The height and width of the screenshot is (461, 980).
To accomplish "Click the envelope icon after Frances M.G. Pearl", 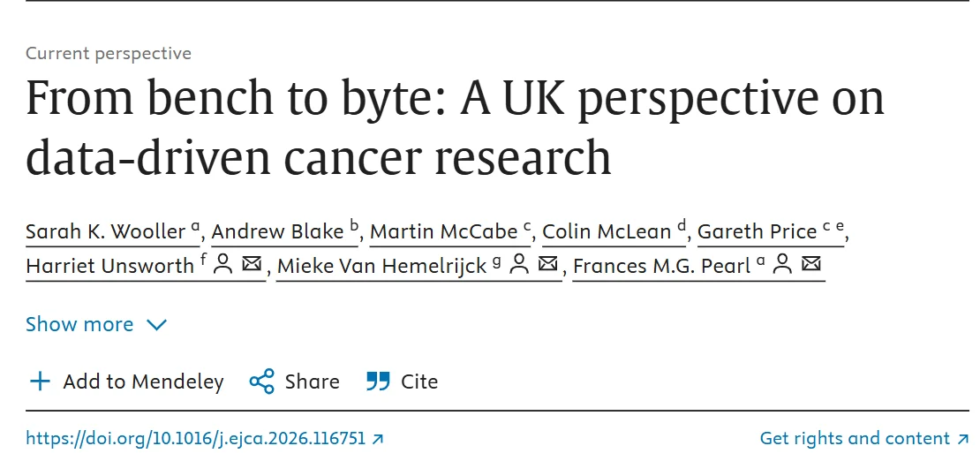I will click(811, 264).
